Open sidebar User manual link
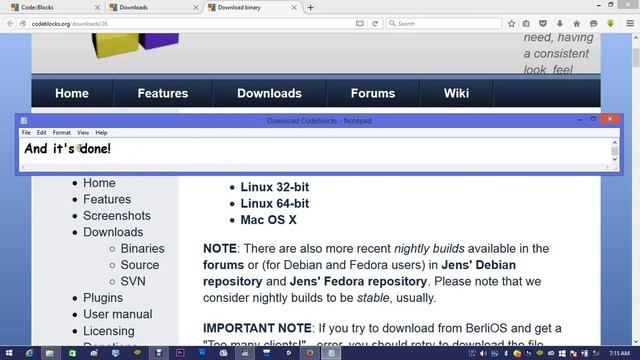 tap(118, 314)
